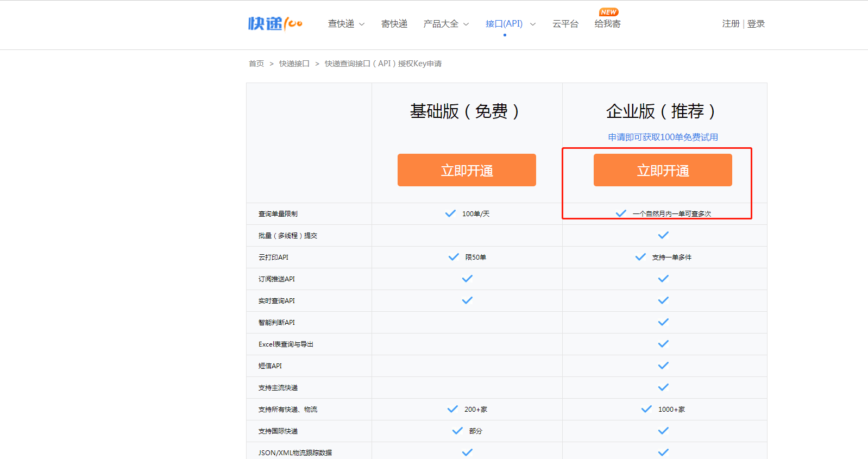
Task: Click the 查询单量限制 row label
Action: pyautogui.click(x=278, y=214)
